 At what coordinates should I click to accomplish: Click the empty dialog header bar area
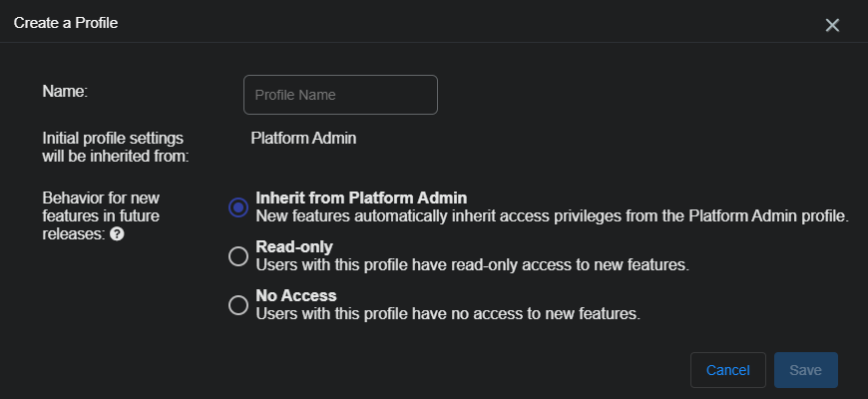click(x=449, y=22)
